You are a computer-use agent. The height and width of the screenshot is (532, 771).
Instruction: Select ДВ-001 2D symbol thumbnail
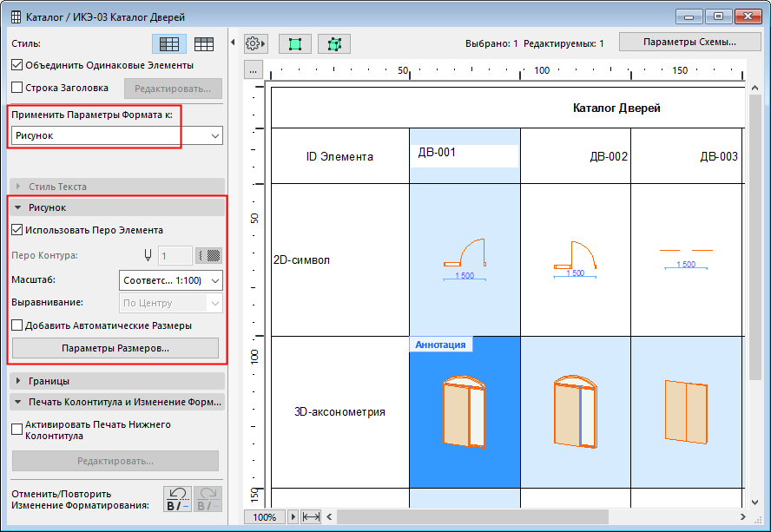click(x=465, y=259)
